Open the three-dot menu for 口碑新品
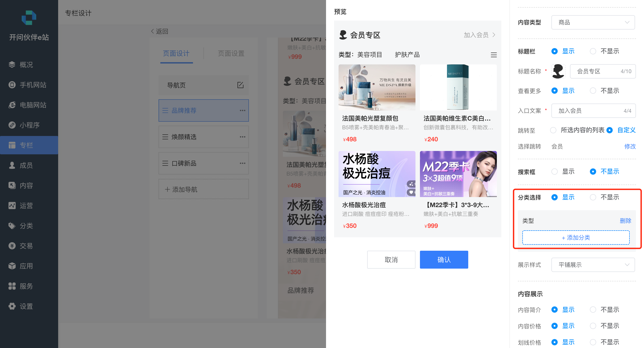The width and height of the screenshot is (644, 348). click(242, 163)
